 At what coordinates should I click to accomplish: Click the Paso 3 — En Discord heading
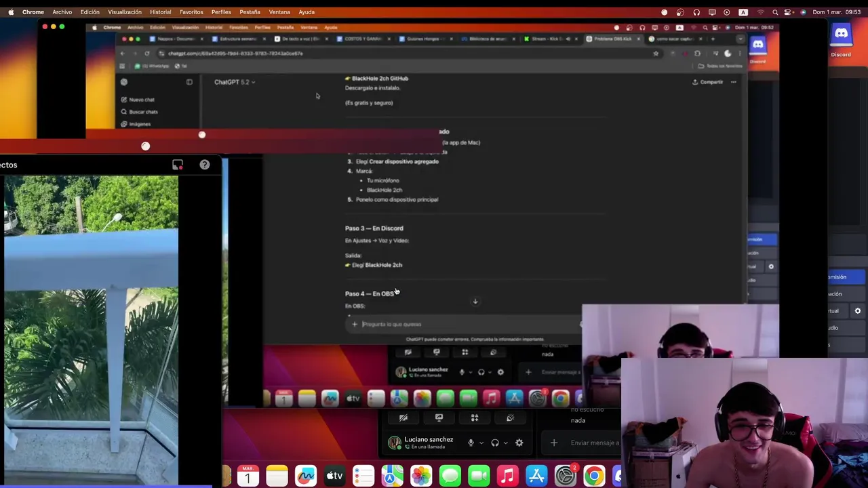pos(374,228)
